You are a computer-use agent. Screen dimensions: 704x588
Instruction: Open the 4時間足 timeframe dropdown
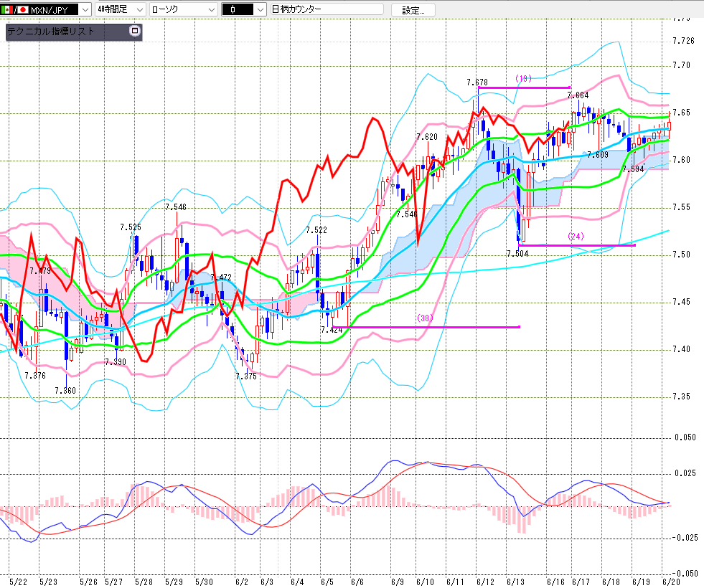pos(121,9)
